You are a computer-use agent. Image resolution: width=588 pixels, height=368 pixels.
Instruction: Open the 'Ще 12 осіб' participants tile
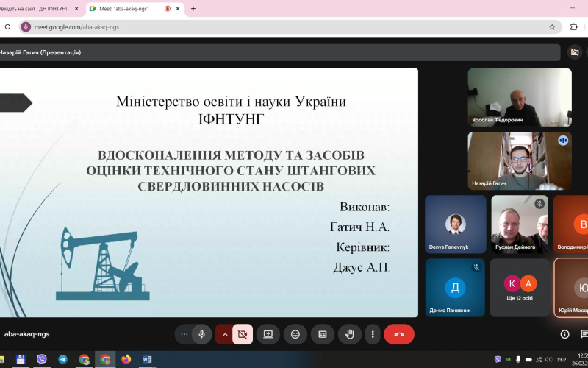[x=520, y=288]
